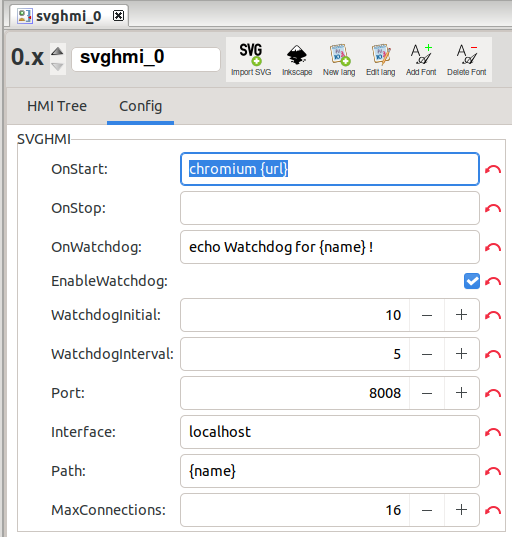Switch to the HMI Tree tab
This screenshot has height=537, width=512.
[x=57, y=106]
